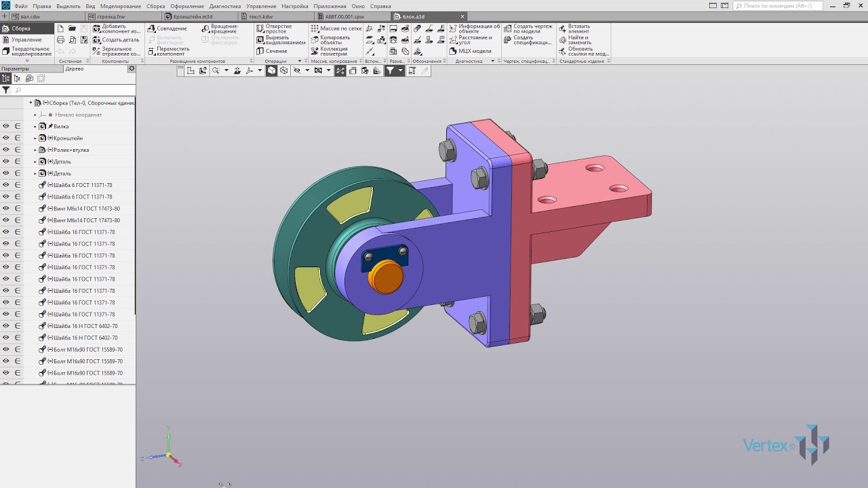This screenshot has height=488, width=868.
Task: Open the Диагностика menu
Action: point(225,6)
